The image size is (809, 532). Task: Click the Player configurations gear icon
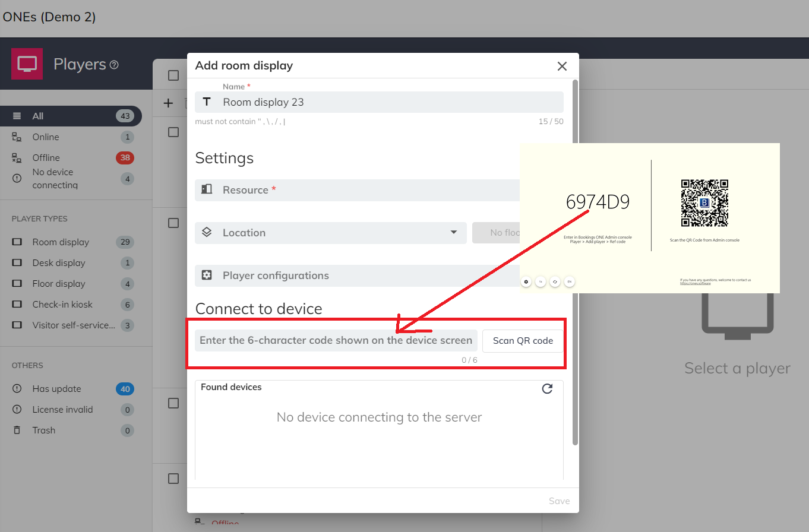click(x=207, y=275)
